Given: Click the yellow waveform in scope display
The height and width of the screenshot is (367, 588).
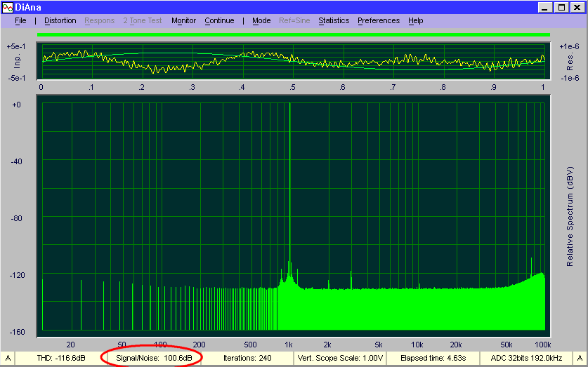Looking at the screenshot, I should point(294,61).
